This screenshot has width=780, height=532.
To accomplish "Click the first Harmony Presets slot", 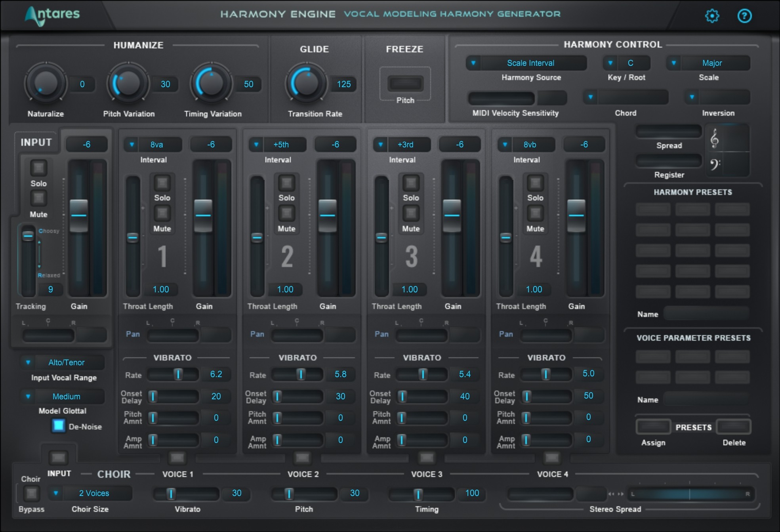I will pos(653,209).
